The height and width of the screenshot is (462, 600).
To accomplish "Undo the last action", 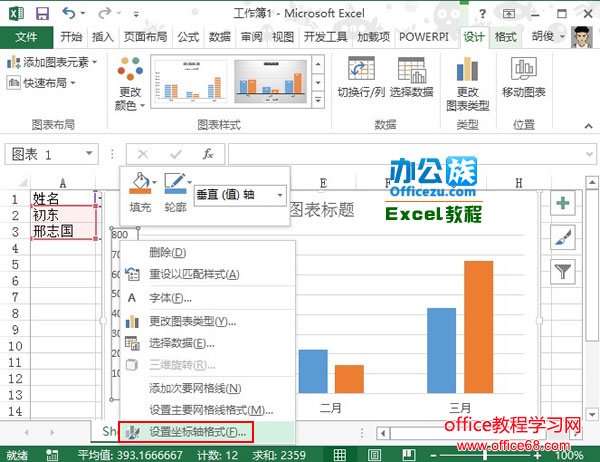I will pos(68,13).
